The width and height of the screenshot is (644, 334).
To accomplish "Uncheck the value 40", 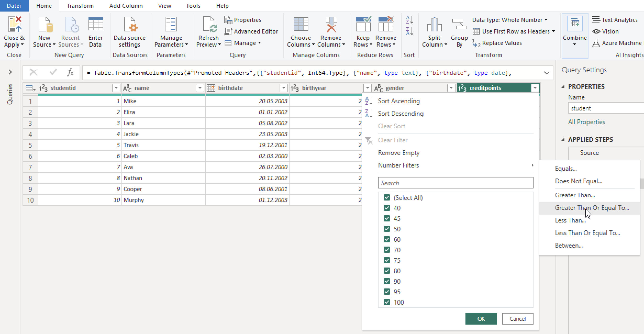I will pos(387,208).
